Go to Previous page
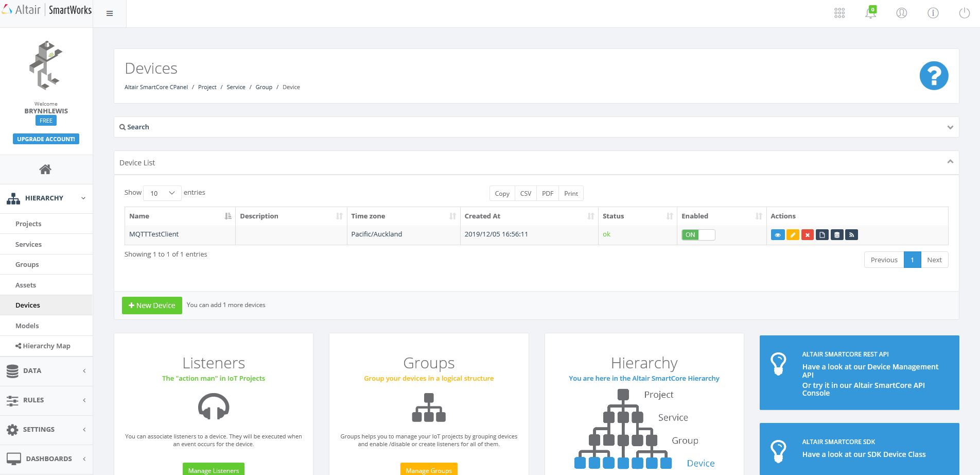Screen dimensions: 980x475 point(884,260)
